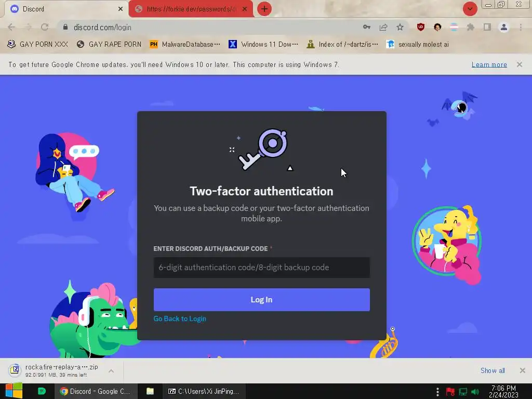Click the Log In button
The width and height of the screenshot is (532, 399).
click(x=262, y=300)
